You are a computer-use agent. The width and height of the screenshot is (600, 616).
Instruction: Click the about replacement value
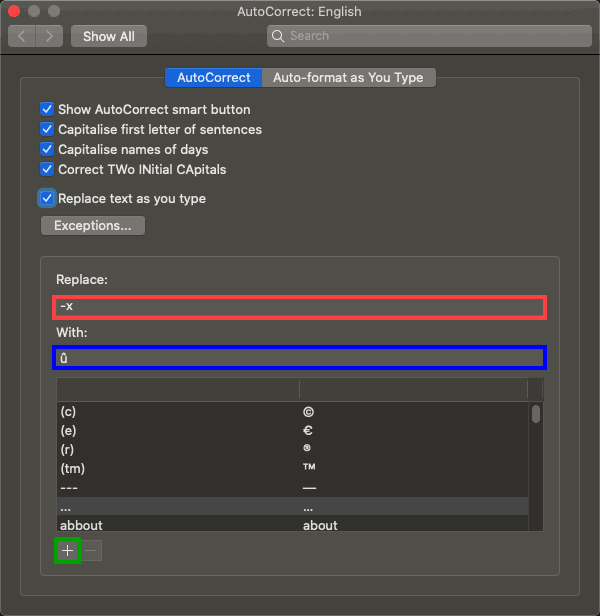(x=320, y=525)
